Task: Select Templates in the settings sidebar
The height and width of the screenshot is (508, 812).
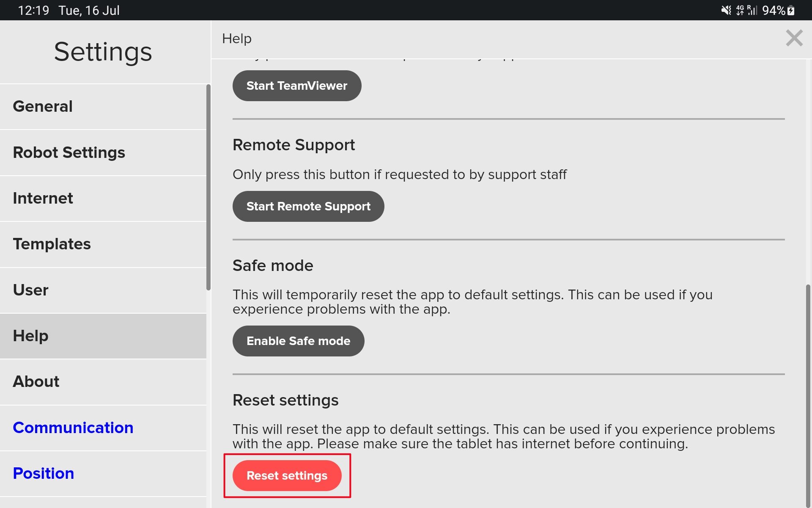Action: click(x=103, y=244)
